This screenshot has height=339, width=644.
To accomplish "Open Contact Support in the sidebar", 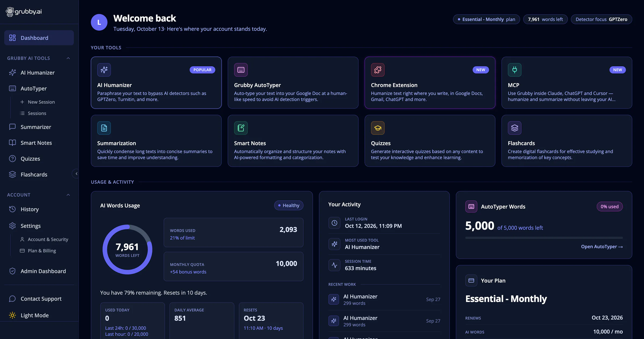I will coord(39,299).
